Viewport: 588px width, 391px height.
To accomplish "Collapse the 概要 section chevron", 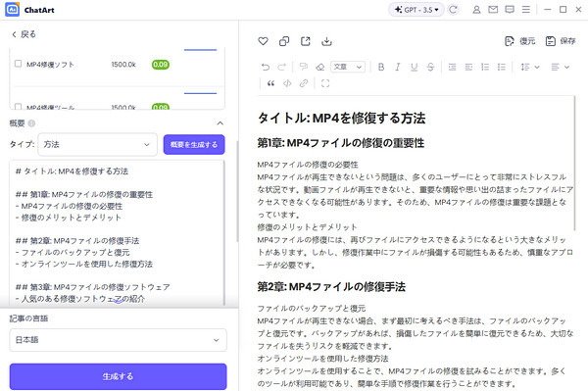I will [220, 122].
